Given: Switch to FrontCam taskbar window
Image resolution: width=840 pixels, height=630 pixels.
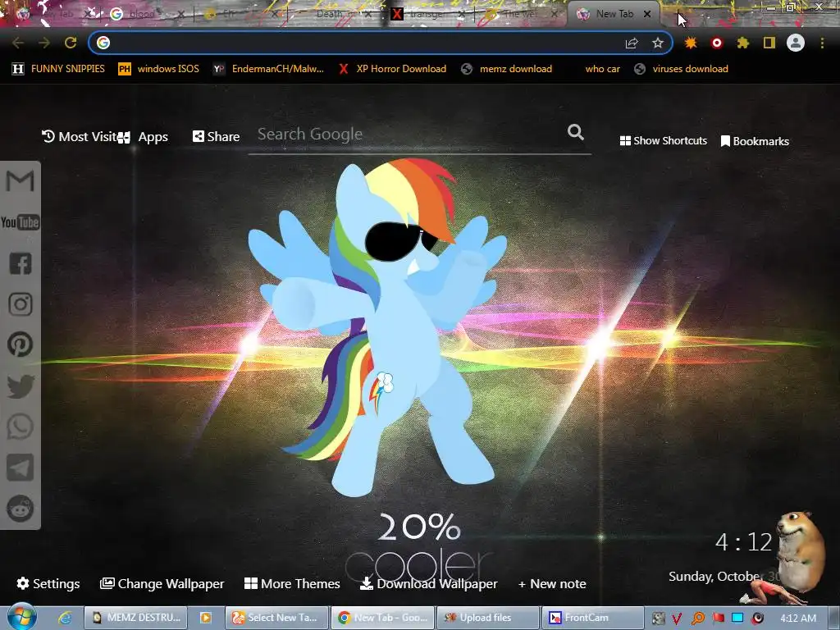Looking at the screenshot, I should (593, 618).
